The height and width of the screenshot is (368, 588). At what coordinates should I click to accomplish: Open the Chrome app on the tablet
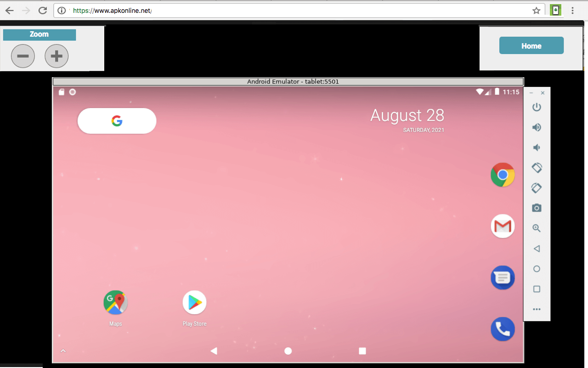click(x=503, y=175)
